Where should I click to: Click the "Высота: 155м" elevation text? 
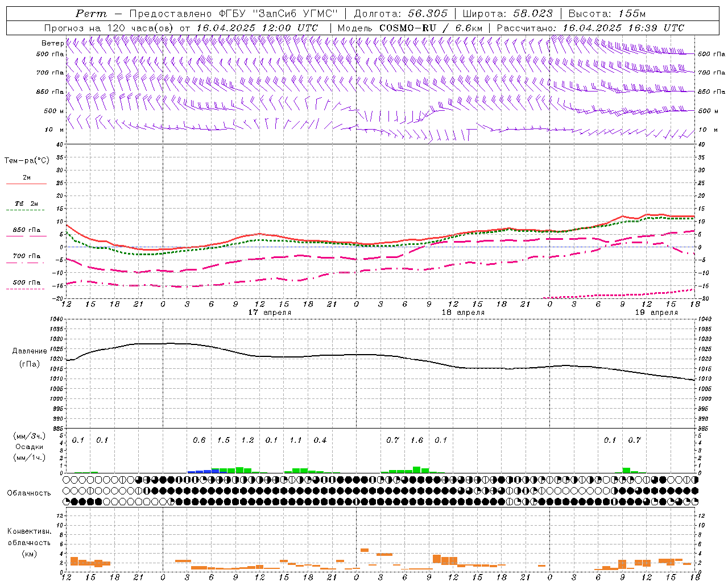[x=607, y=14]
